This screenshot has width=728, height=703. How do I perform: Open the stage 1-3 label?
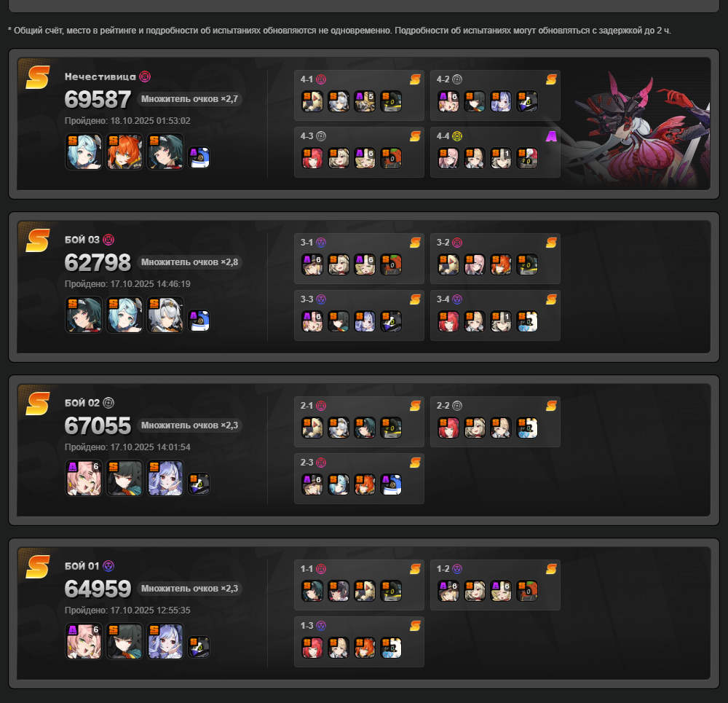(306, 625)
